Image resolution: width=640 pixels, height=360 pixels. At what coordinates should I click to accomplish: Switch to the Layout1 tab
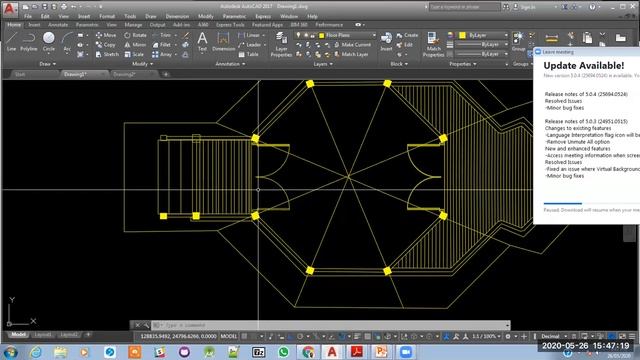[x=43, y=335]
